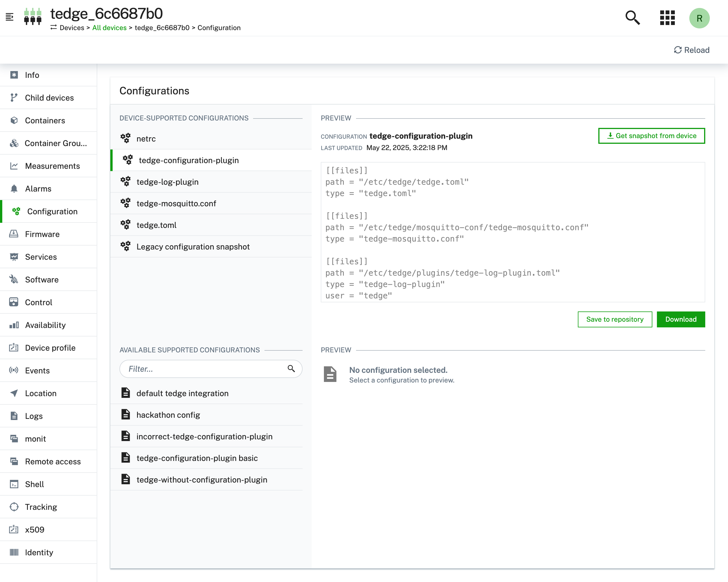
Task: Open the Info tab
Action: click(x=48, y=75)
